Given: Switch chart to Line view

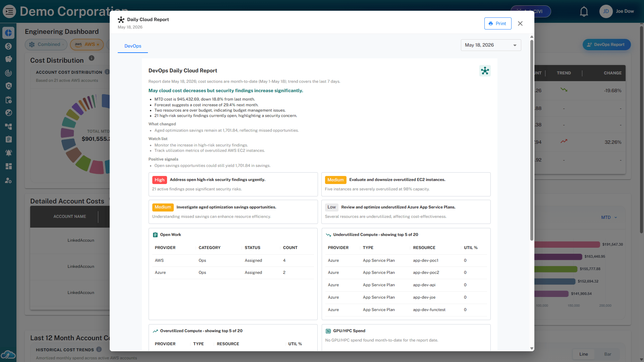Looking at the screenshot, I should pos(583,354).
